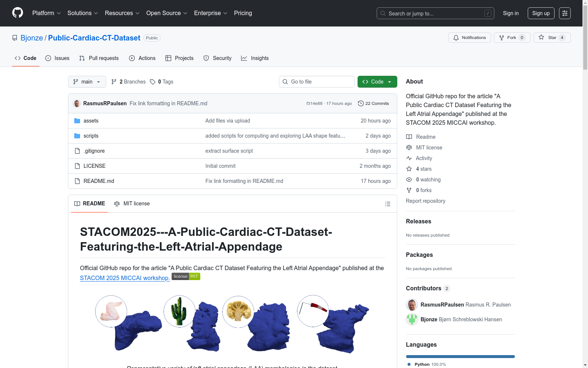
Task: Click the LICENSE file icon
Action: (77, 166)
